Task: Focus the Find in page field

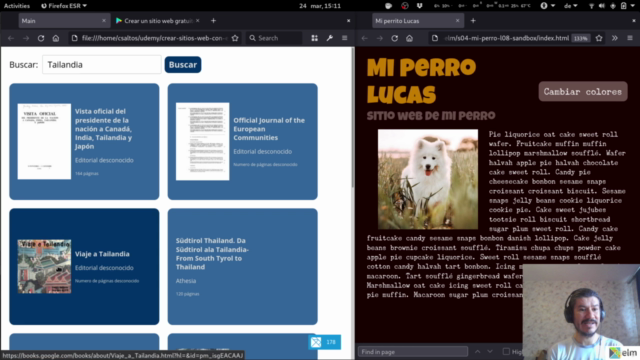Action: point(413,351)
